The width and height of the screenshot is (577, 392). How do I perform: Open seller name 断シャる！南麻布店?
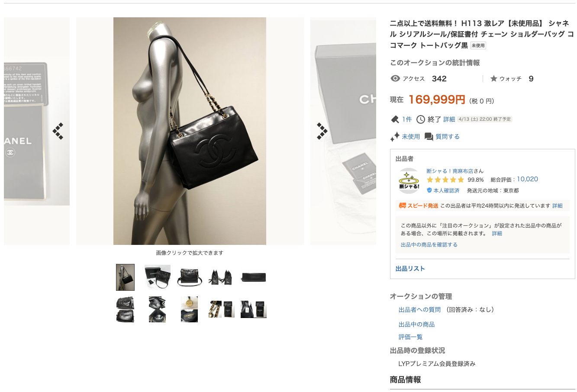(450, 171)
